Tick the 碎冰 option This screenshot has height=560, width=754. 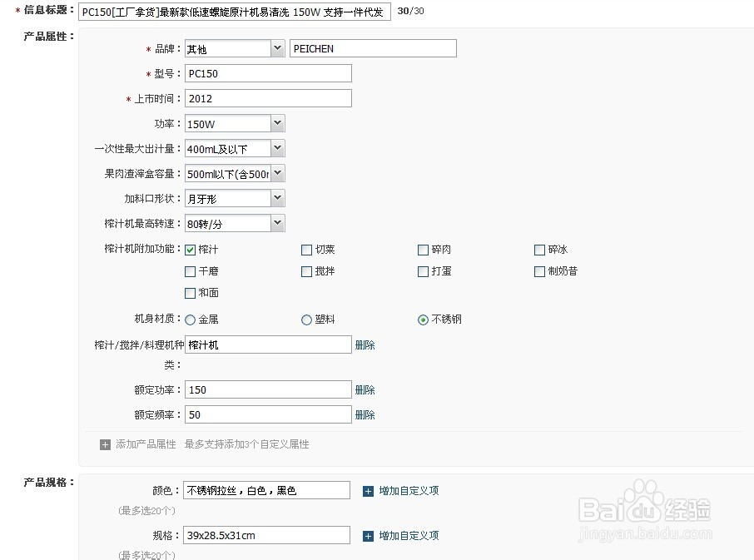(539, 250)
